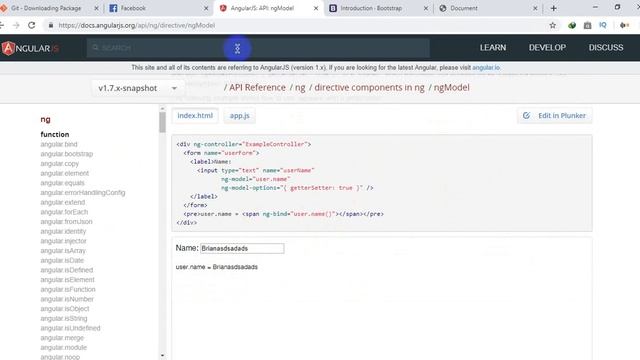Open the DEVELOP menu

(x=547, y=48)
